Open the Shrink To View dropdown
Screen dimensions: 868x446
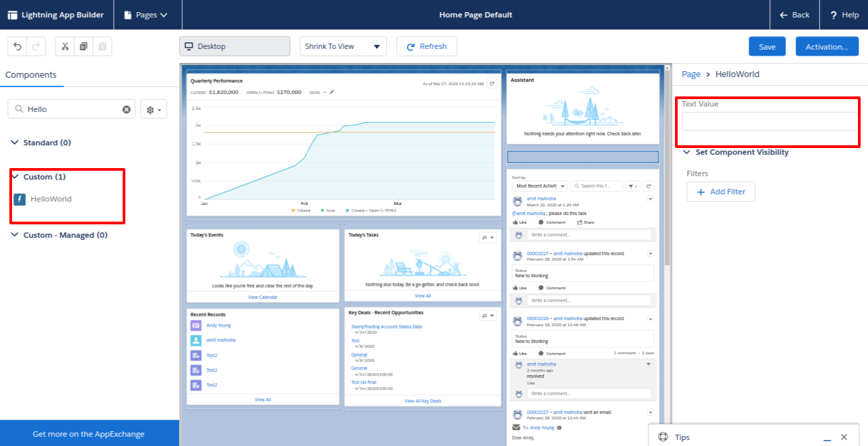(343, 46)
